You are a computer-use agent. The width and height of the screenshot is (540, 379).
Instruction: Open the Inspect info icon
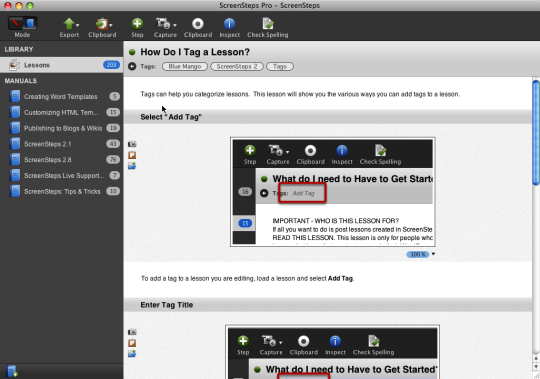[229, 24]
